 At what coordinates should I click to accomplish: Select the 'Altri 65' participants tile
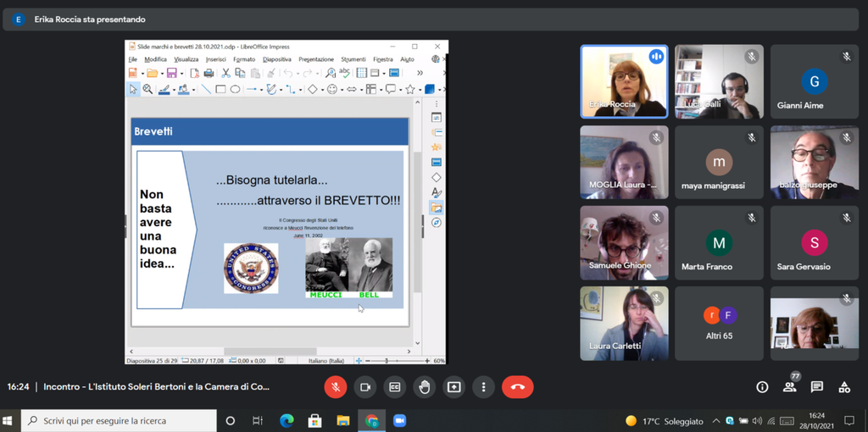(x=719, y=324)
